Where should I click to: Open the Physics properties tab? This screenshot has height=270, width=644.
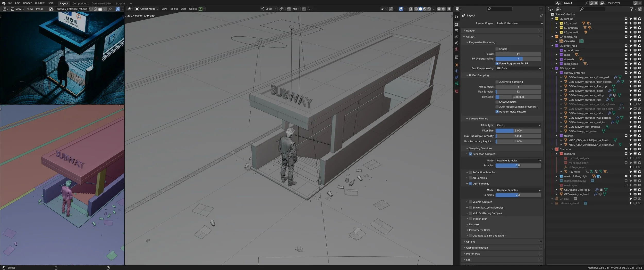tap(456, 71)
